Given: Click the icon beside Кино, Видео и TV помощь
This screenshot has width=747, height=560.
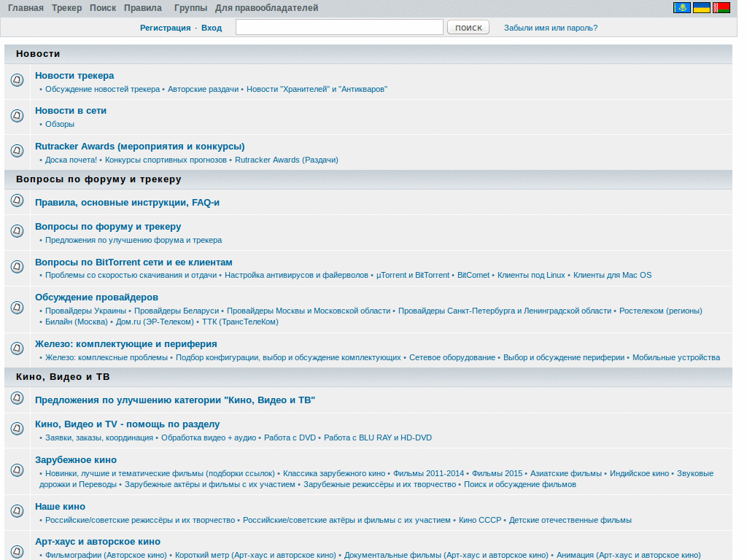Looking at the screenshot, I should (18, 429).
